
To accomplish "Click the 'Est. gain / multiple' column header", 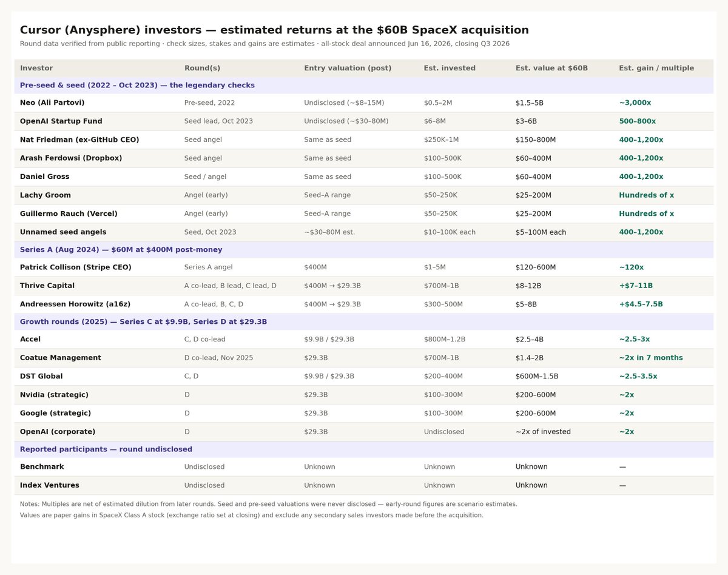I will click(x=656, y=68).
